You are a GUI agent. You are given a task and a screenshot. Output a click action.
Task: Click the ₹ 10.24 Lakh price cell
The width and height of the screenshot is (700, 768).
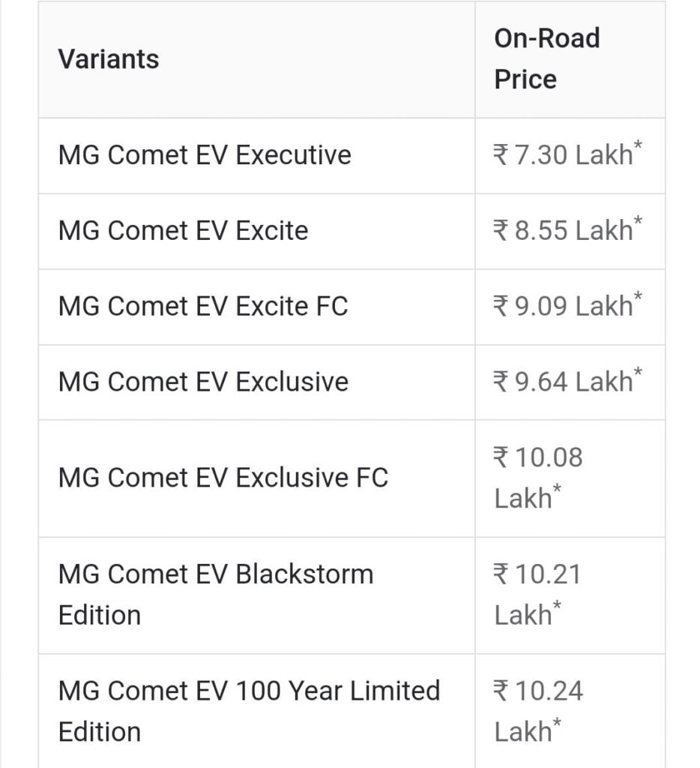point(537,710)
